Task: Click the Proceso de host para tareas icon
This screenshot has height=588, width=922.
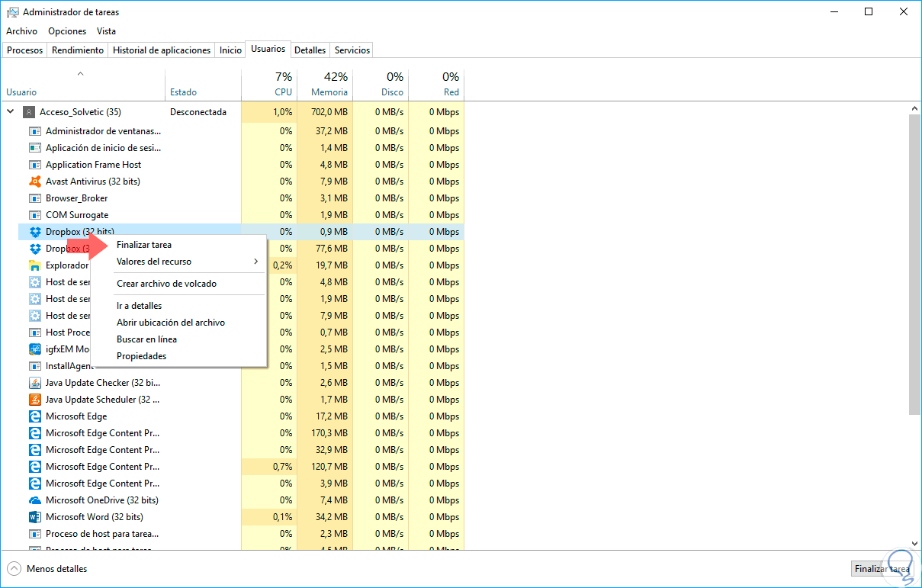Action: coord(34,534)
